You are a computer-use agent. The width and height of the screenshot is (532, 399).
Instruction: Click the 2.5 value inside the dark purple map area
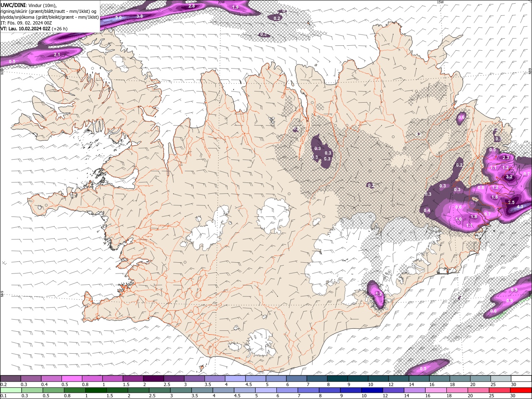pyautogui.click(x=511, y=202)
